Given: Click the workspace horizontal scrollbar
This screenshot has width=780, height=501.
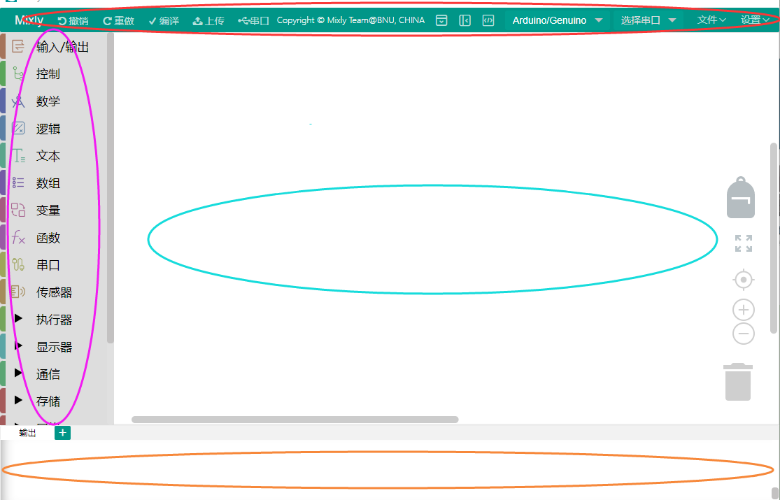Looking at the screenshot, I should [294, 419].
